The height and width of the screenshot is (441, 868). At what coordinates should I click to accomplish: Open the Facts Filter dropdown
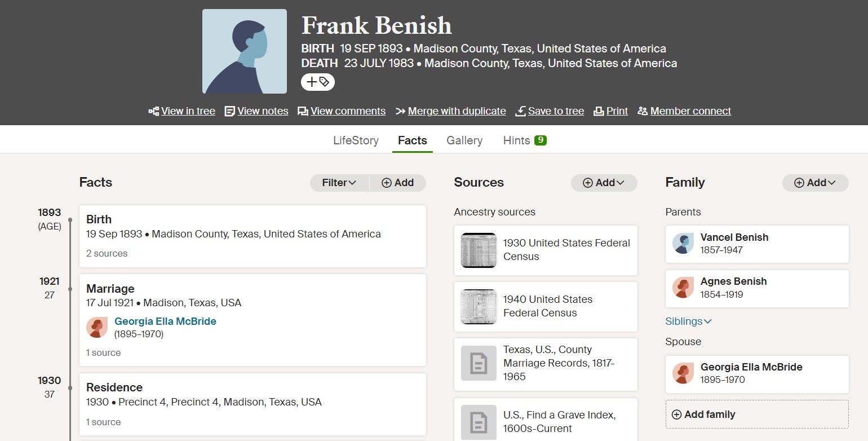[x=339, y=183]
